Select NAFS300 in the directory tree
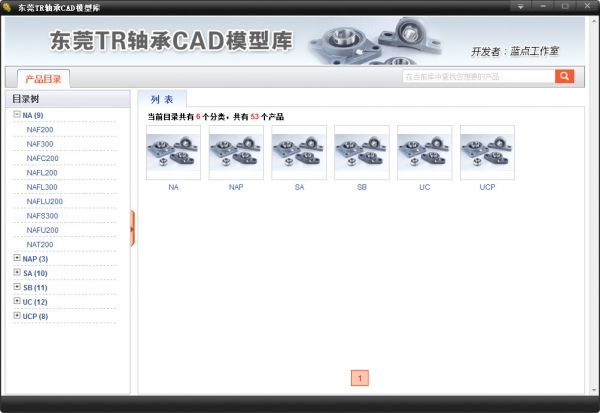 42,216
